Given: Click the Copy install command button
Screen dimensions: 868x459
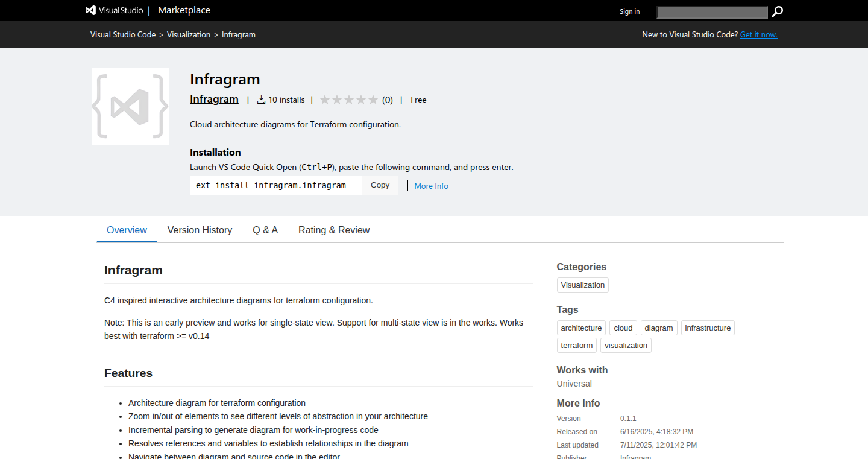Looking at the screenshot, I should click(x=380, y=185).
